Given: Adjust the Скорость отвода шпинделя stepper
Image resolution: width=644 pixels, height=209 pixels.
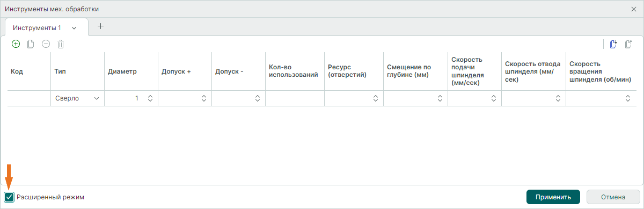Looking at the screenshot, I should (558, 98).
